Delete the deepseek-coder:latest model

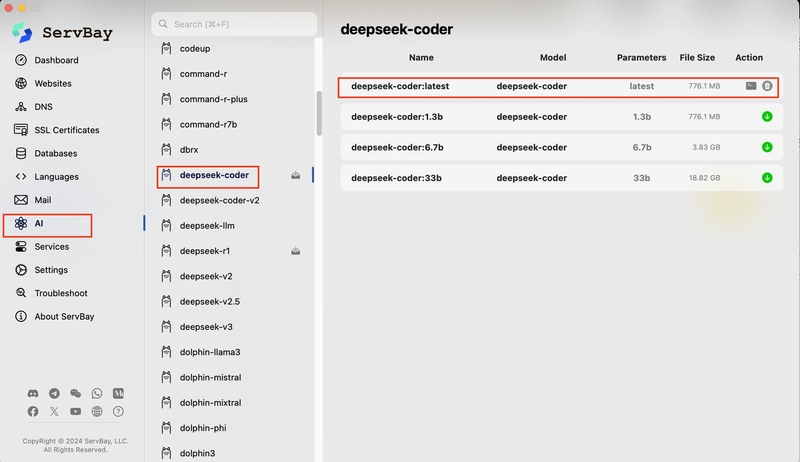tap(767, 86)
